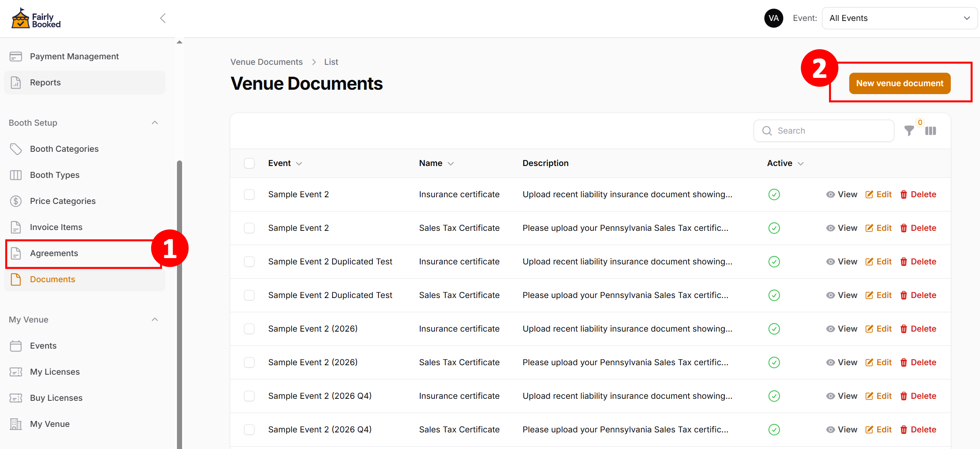Open Agreements in the sidebar
Viewport: 980px width, 449px height.
point(54,253)
